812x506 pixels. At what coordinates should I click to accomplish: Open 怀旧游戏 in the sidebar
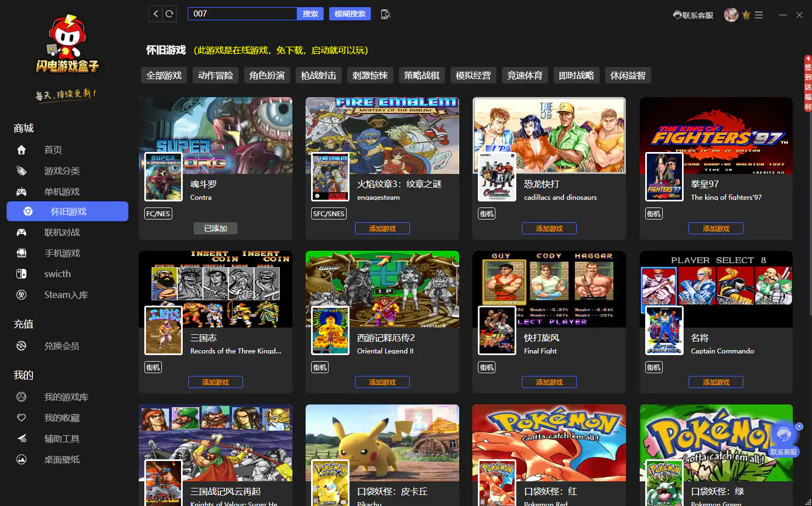pyautogui.click(x=67, y=212)
